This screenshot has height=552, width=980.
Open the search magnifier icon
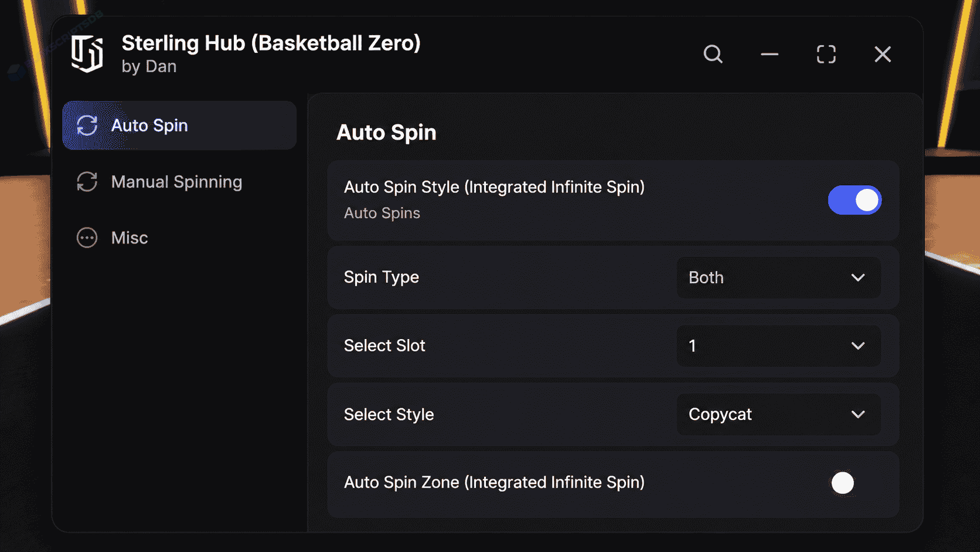[x=713, y=54]
